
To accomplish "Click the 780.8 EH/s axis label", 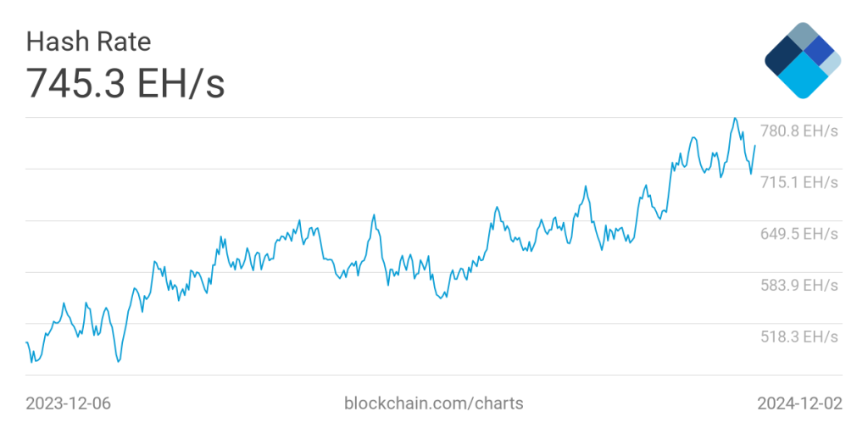I will [799, 131].
